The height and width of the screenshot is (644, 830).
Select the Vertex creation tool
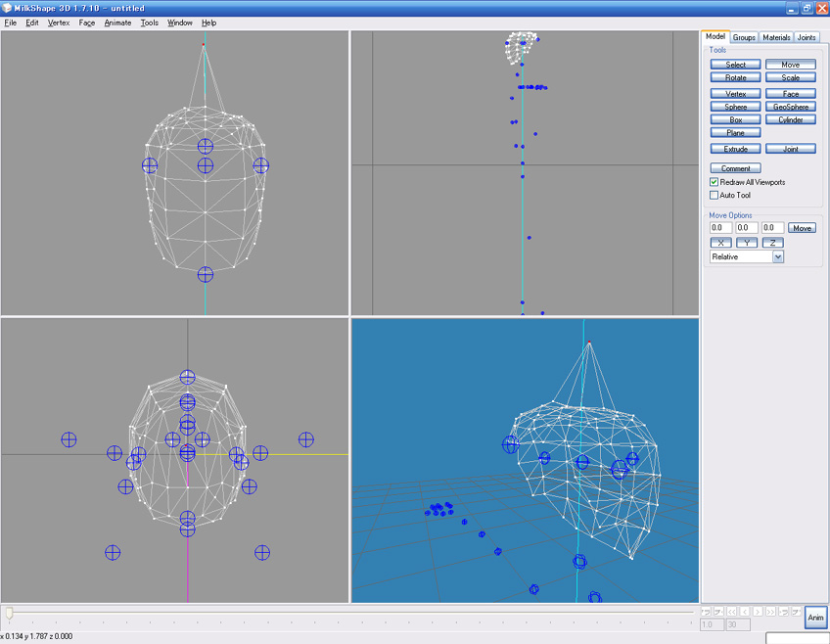(x=735, y=94)
